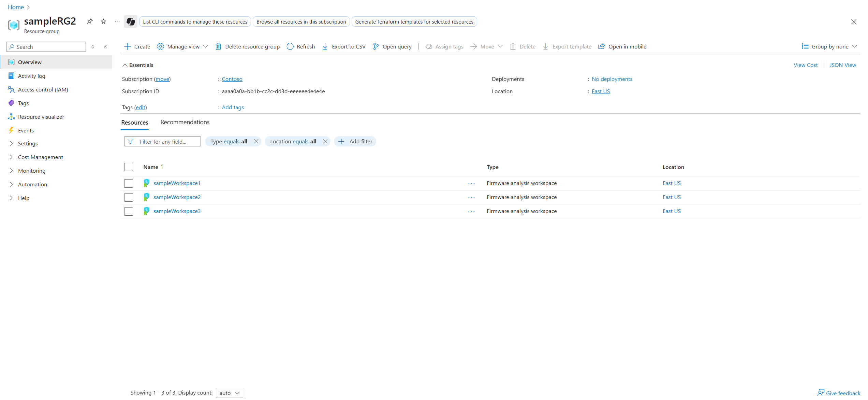
Task: Open the Copilot icon button
Action: (x=130, y=22)
